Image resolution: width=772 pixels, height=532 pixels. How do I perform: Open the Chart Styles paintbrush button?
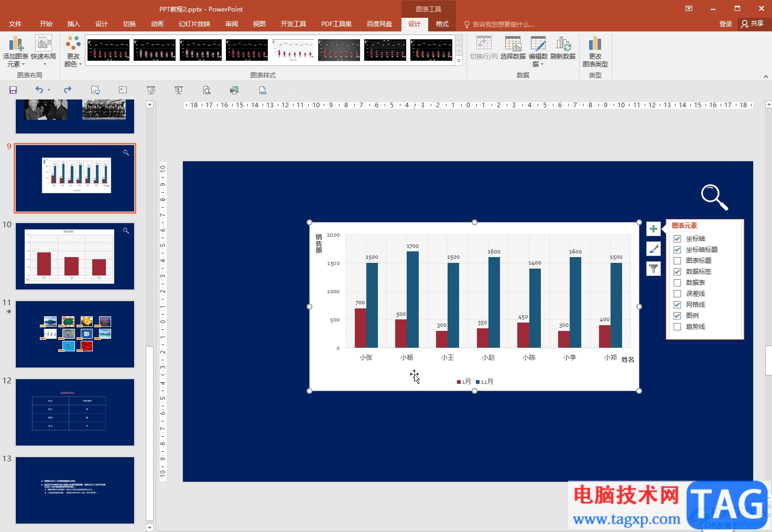pyautogui.click(x=654, y=249)
